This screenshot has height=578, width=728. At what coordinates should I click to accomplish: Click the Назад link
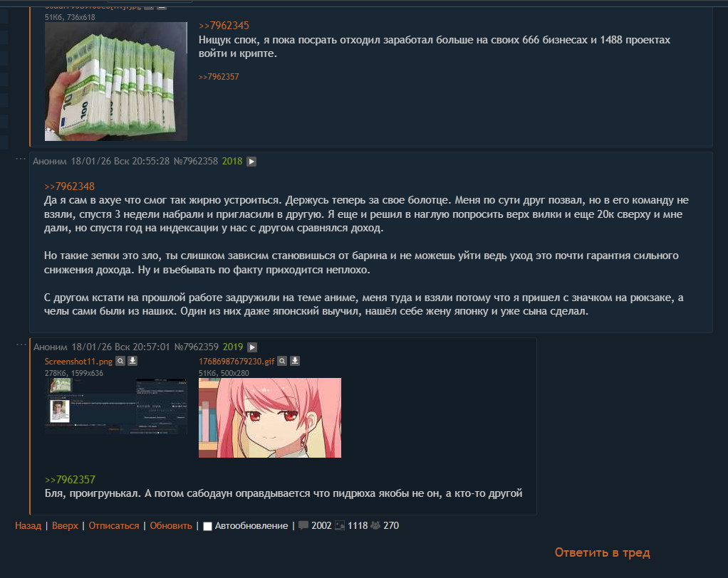point(28,525)
